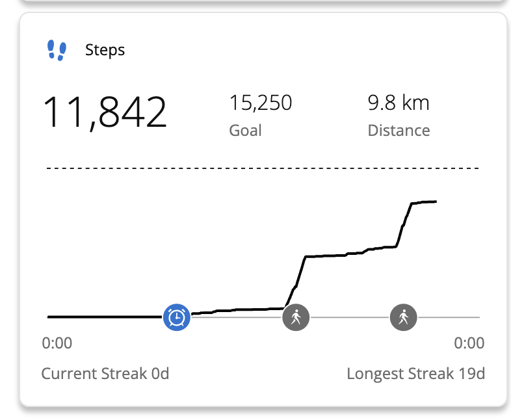Screen dimensions: 511x420
Task: Click the gray timeline after the last walking marker
Action: point(449,317)
